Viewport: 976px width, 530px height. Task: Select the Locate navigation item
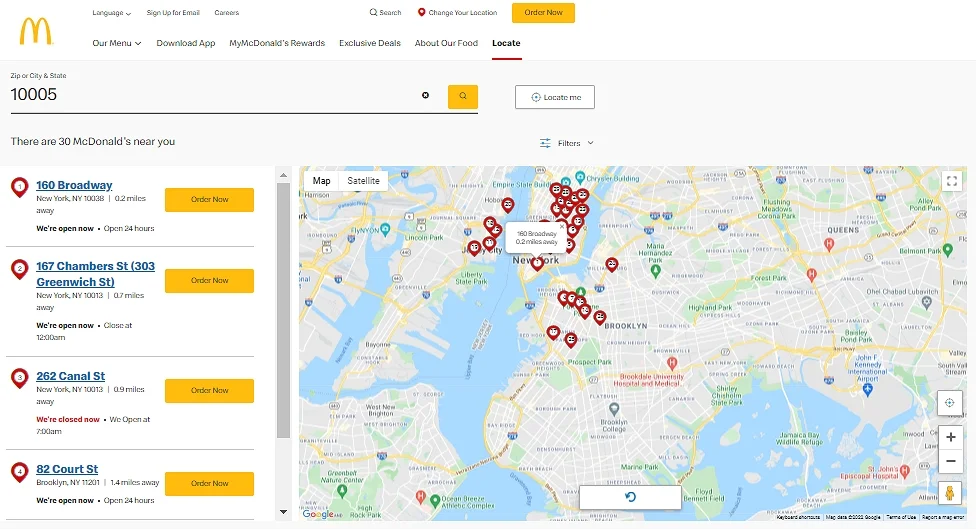506,43
